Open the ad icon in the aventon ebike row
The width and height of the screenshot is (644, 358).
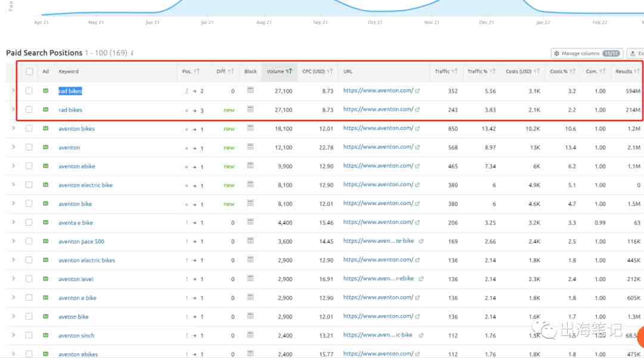[x=45, y=166]
